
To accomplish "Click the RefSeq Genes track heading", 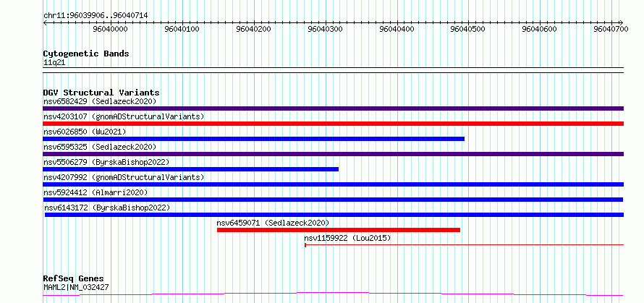I will click(x=74, y=278).
